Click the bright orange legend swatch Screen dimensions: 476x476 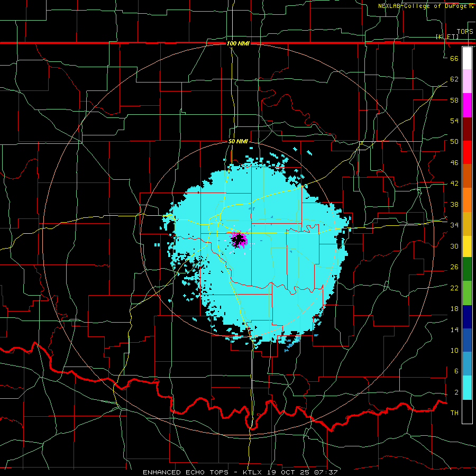[x=467, y=200]
